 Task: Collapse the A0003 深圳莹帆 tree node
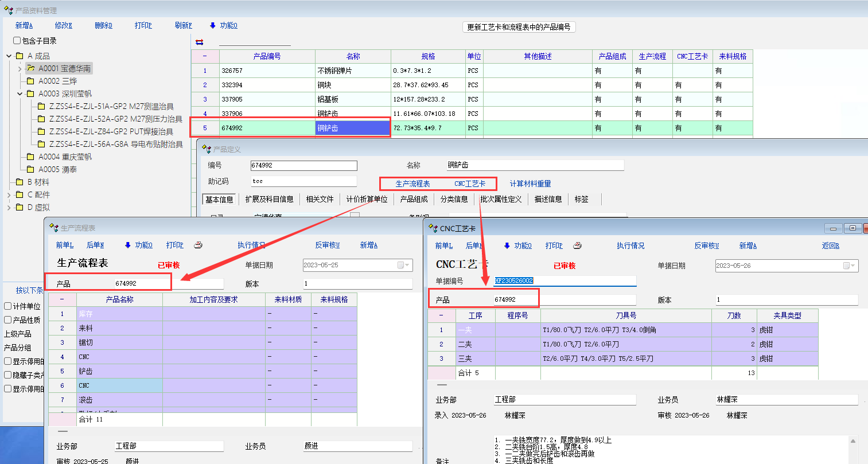click(20, 94)
